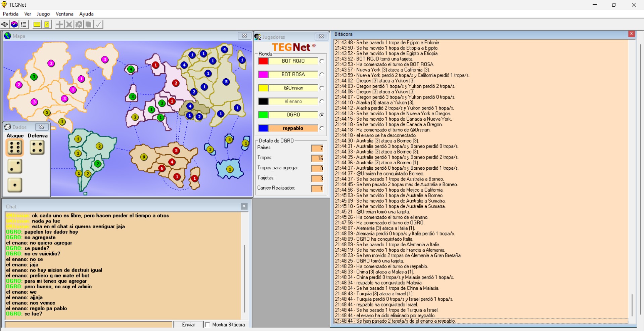The height and width of the screenshot is (331, 644).
Task: Close the Bitácora panel
Action: pyautogui.click(x=631, y=34)
